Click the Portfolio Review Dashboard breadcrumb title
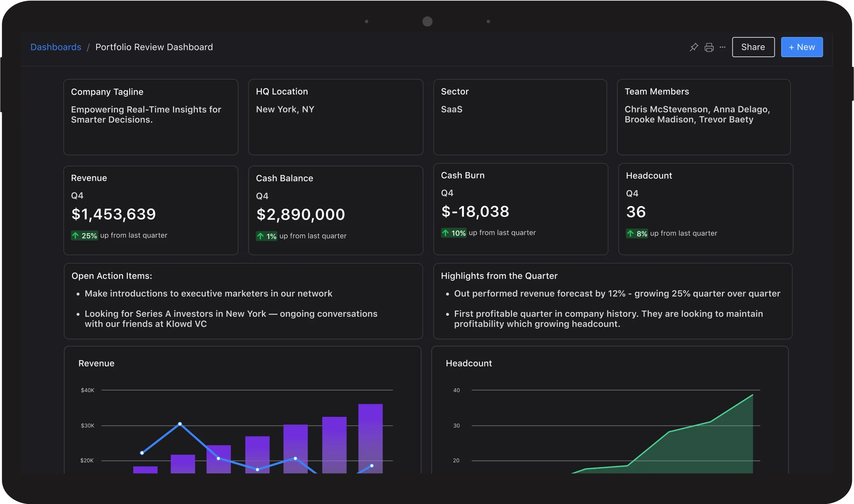The image size is (854, 504). click(x=154, y=47)
